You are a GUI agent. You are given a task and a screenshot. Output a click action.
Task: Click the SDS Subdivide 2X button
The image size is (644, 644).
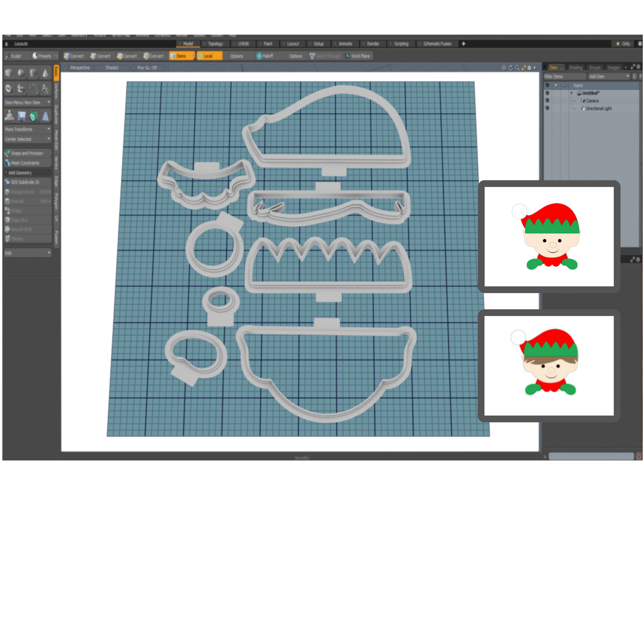point(27,182)
